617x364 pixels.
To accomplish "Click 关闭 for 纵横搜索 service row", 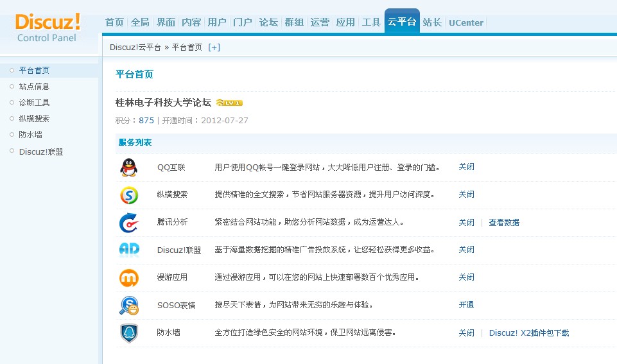I will [x=466, y=195].
